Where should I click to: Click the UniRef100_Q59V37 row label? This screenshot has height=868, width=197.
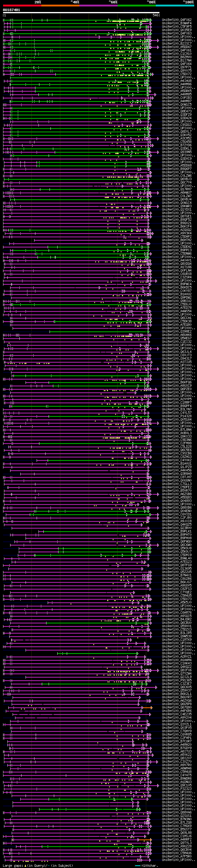tap(177, 690)
